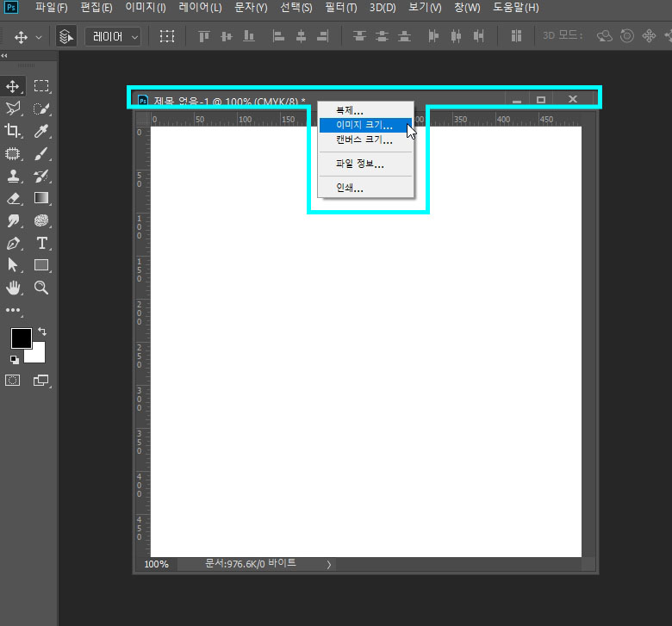Screen dimensions: 672x626
Task: Open the 레이어(L) menu
Action: (x=200, y=8)
